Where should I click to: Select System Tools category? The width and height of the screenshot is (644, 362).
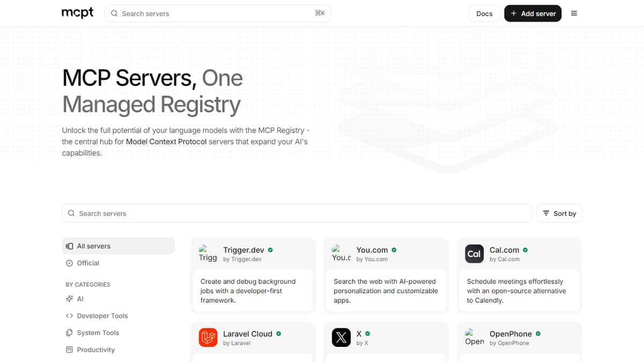point(118,332)
